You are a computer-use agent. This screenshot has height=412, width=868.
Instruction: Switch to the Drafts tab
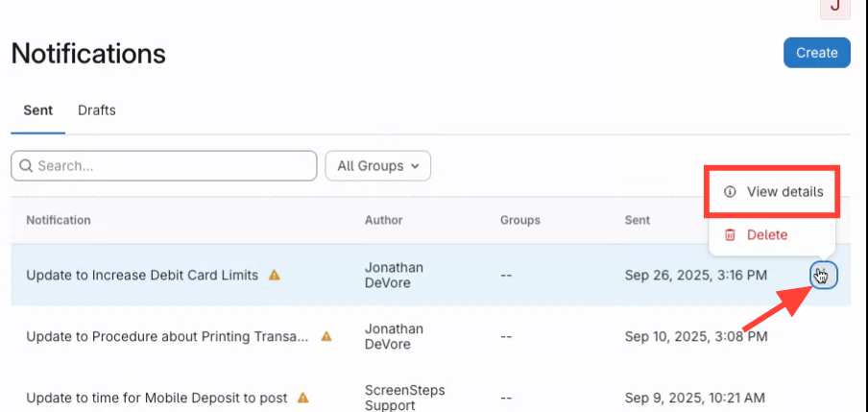click(97, 110)
